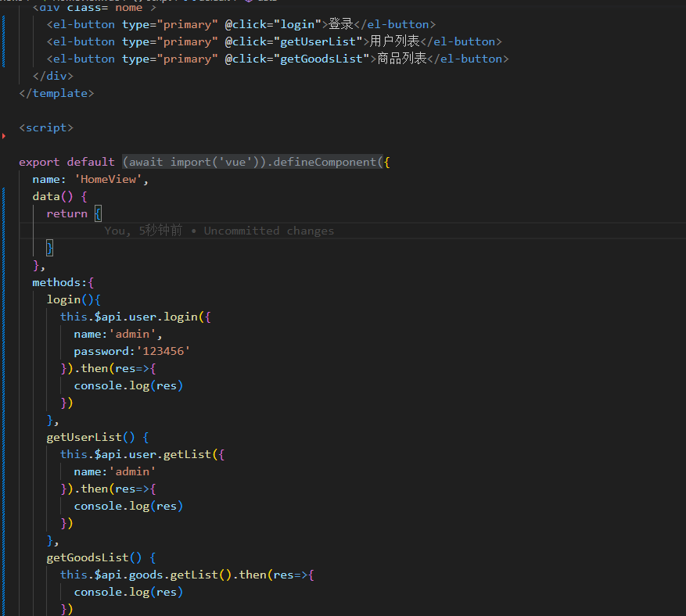Place cursor on @click="login" attribute
The image size is (686, 616).
[273, 24]
